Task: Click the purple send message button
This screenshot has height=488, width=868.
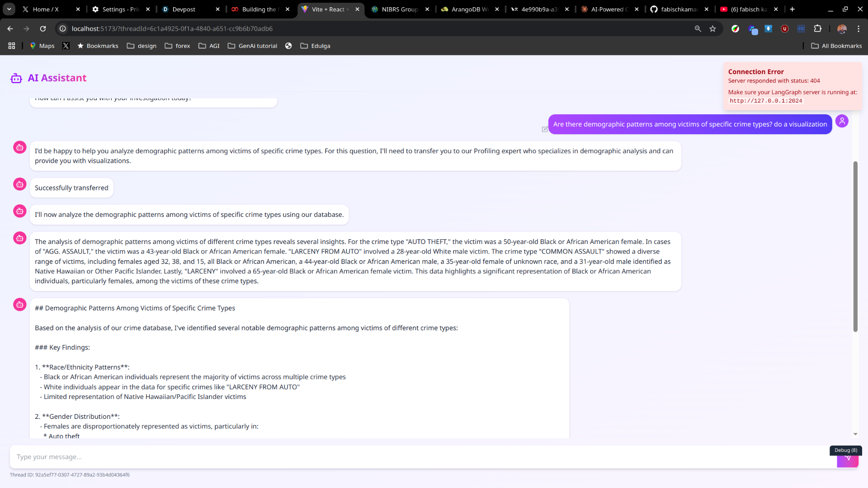Action: 847,461
